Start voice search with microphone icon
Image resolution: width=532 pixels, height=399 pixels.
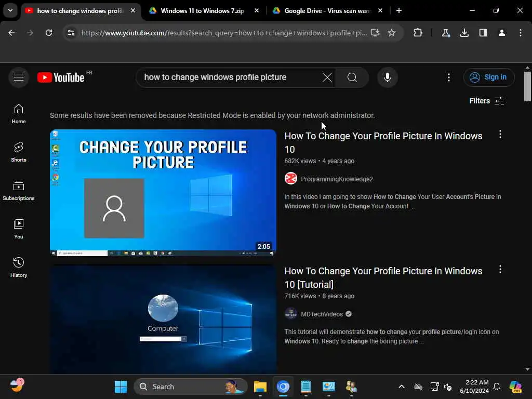point(388,77)
